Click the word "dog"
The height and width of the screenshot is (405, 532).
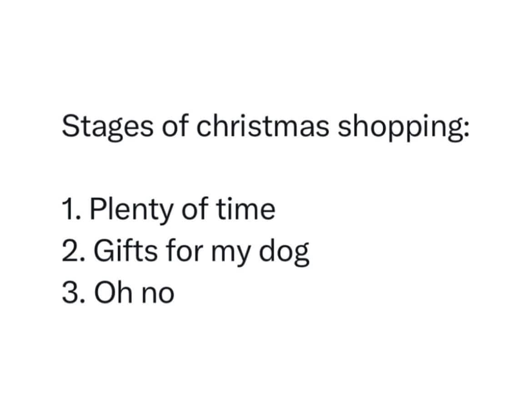pos(284,253)
